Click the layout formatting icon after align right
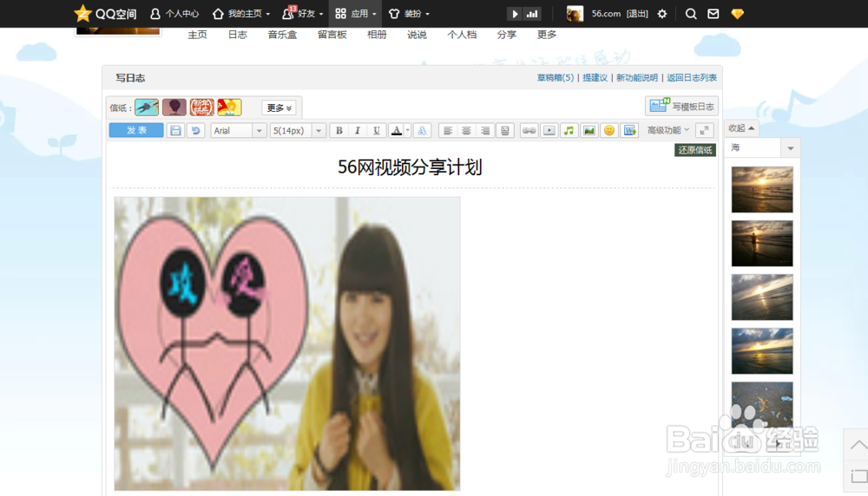Image resolution: width=868 pixels, height=496 pixels. [x=505, y=130]
